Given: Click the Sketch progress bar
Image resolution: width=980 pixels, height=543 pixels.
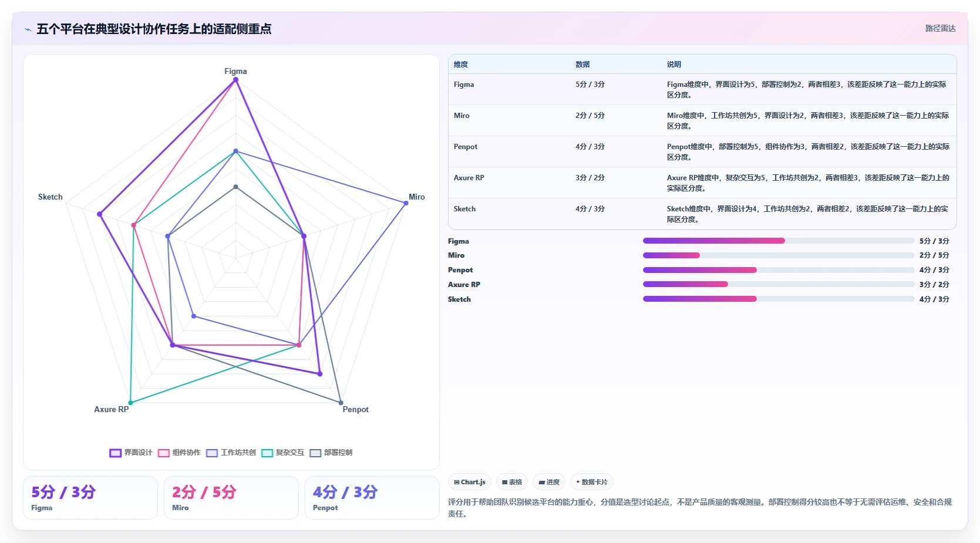Looking at the screenshot, I should (x=779, y=299).
